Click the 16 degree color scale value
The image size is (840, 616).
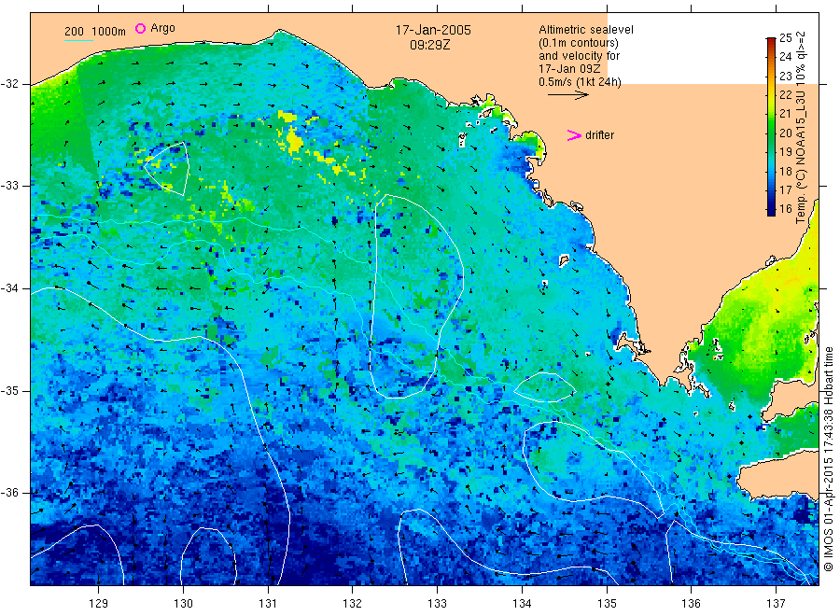785,209
